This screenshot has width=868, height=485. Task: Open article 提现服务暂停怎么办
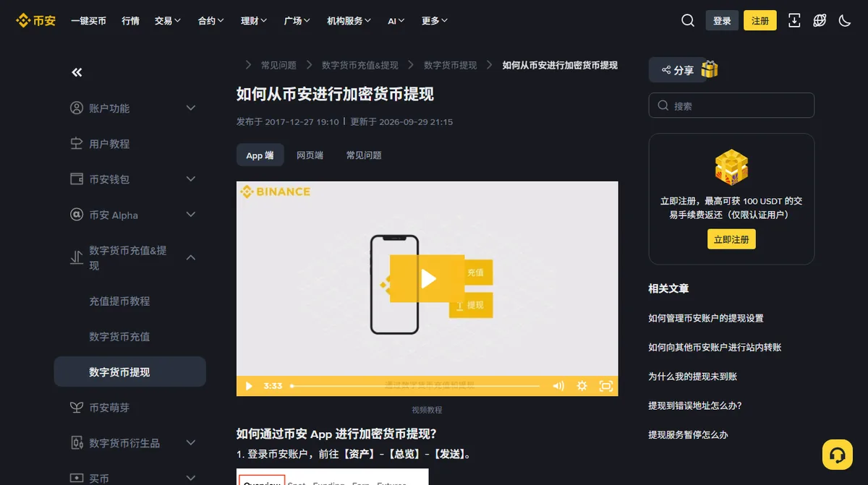point(688,434)
